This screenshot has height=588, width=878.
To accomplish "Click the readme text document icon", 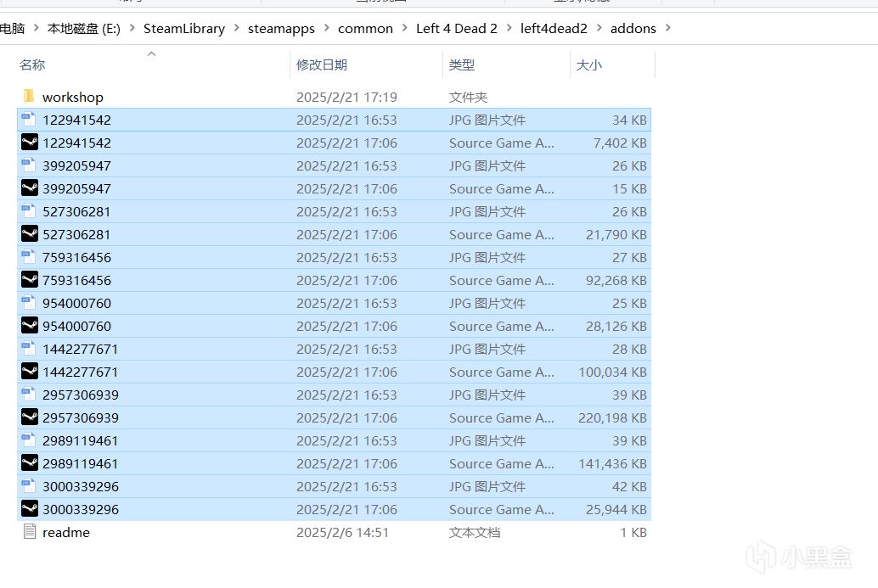I will click(x=30, y=531).
